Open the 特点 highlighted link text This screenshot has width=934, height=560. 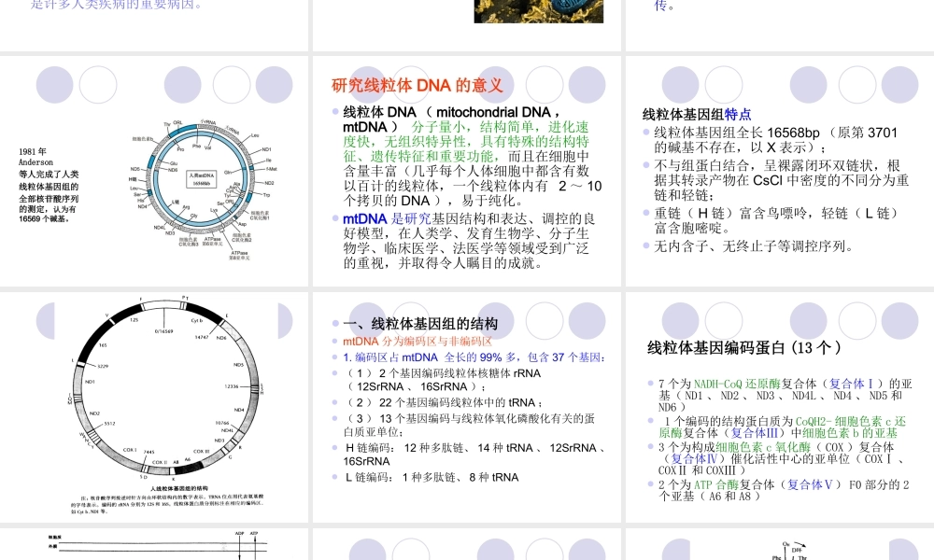coord(738,115)
